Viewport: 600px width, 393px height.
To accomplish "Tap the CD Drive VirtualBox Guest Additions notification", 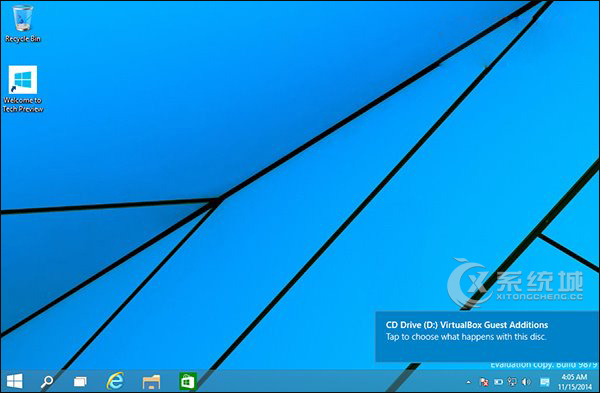I will tap(487, 337).
